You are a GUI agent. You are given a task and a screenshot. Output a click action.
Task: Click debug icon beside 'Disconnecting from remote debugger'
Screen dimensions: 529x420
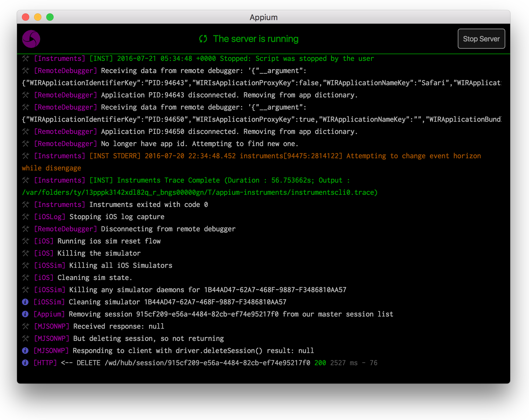click(26, 229)
